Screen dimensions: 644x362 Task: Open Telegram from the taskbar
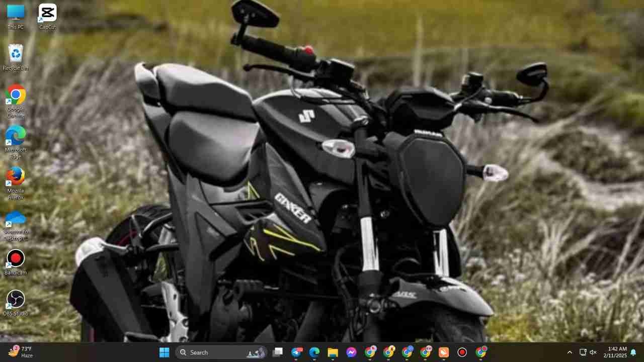[x=296, y=352]
